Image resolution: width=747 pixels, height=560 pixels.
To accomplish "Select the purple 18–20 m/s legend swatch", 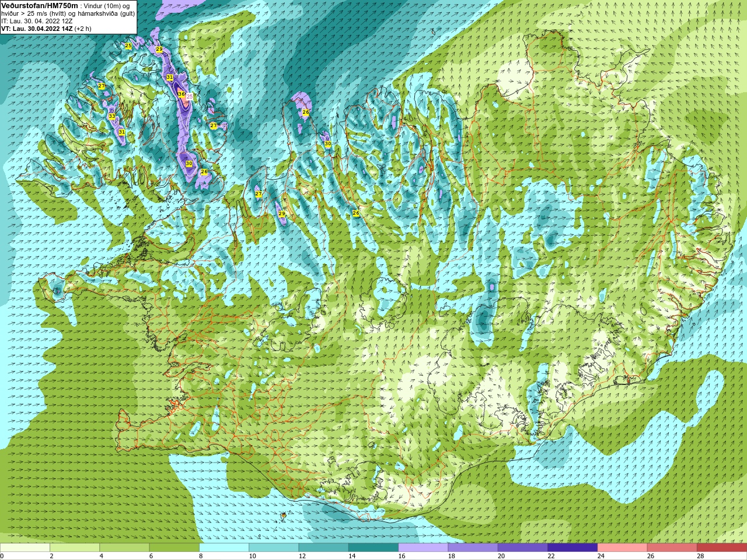I will click(473, 548).
